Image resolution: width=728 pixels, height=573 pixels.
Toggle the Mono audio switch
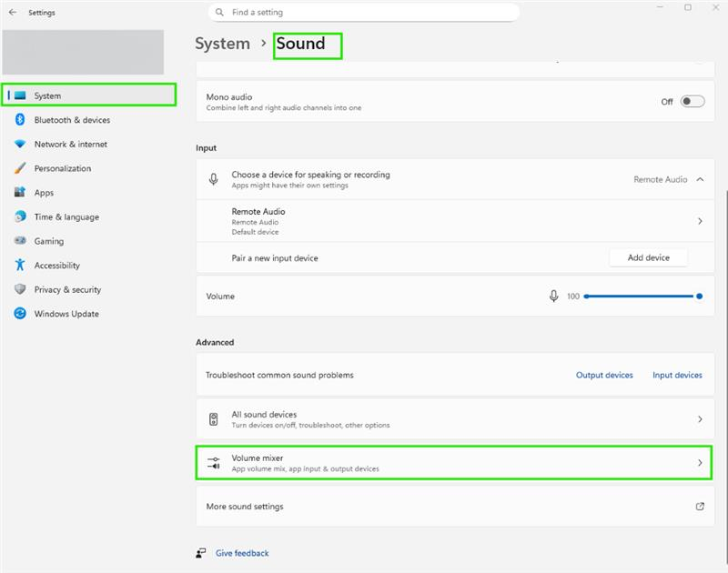pos(693,102)
